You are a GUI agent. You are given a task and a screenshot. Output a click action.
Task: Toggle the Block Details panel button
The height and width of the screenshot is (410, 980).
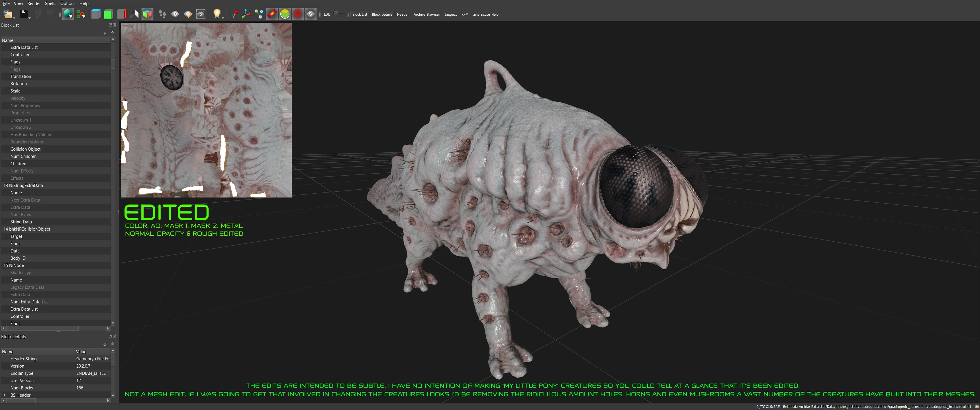[x=382, y=15]
